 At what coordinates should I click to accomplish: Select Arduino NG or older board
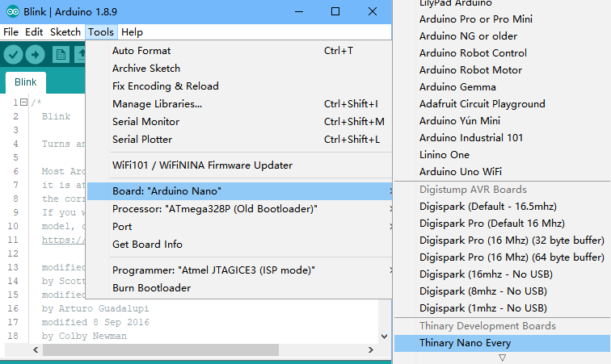pos(502,36)
